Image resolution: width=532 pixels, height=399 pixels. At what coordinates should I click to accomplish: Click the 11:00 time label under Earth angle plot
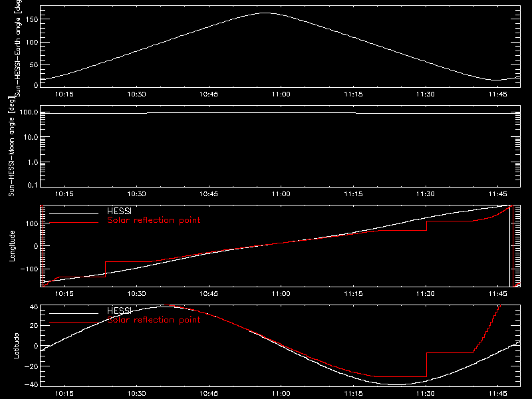pyautogui.click(x=281, y=94)
